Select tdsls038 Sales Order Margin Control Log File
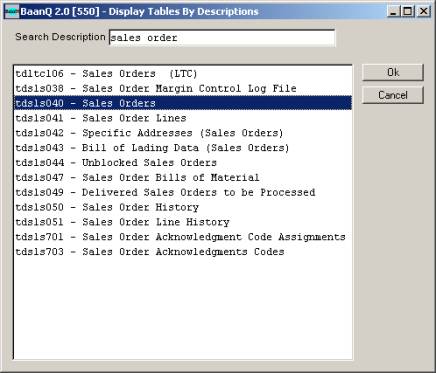Viewport: 436px width, 373px height. point(183,88)
